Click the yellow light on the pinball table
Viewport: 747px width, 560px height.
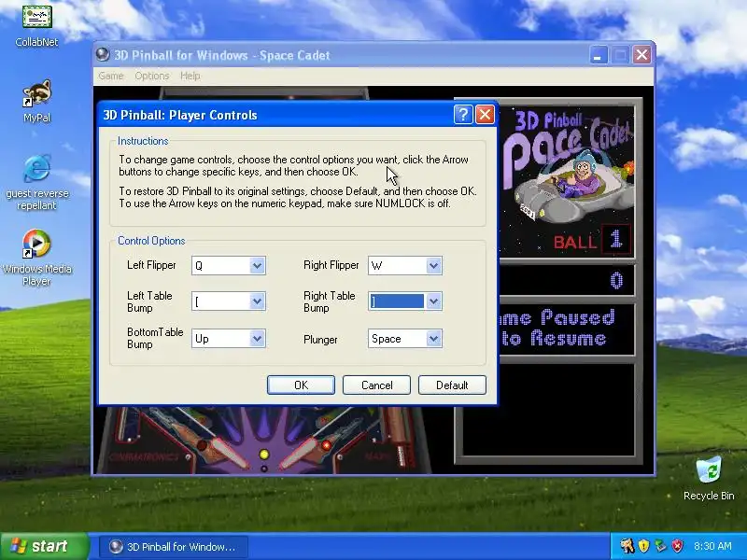pyautogui.click(x=264, y=455)
